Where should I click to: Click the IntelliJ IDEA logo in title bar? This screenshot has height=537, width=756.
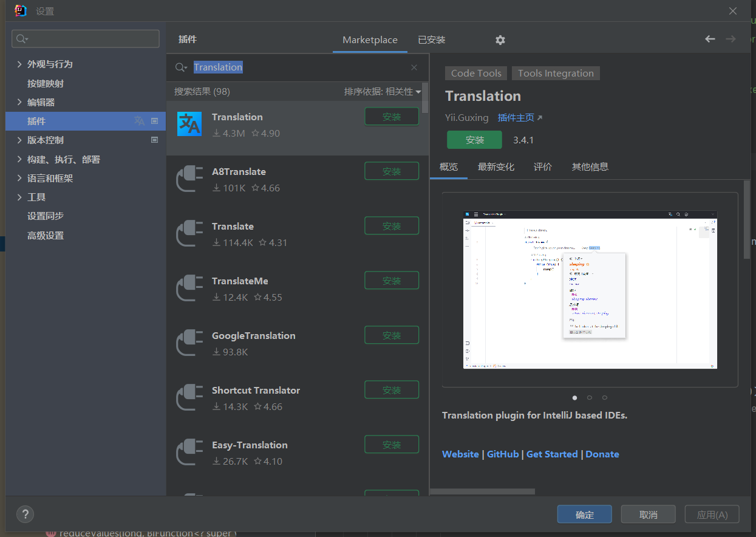(x=20, y=10)
